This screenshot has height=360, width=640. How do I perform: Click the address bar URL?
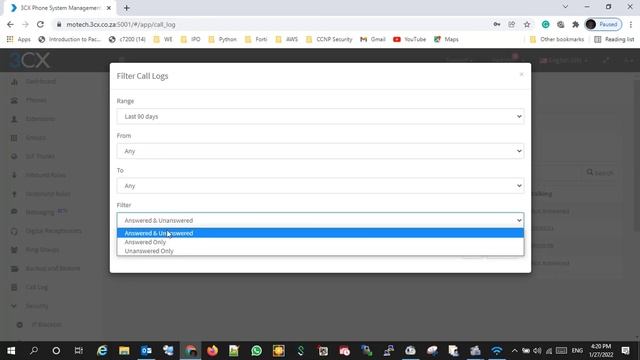pyautogui.click(x=121, y=24)
